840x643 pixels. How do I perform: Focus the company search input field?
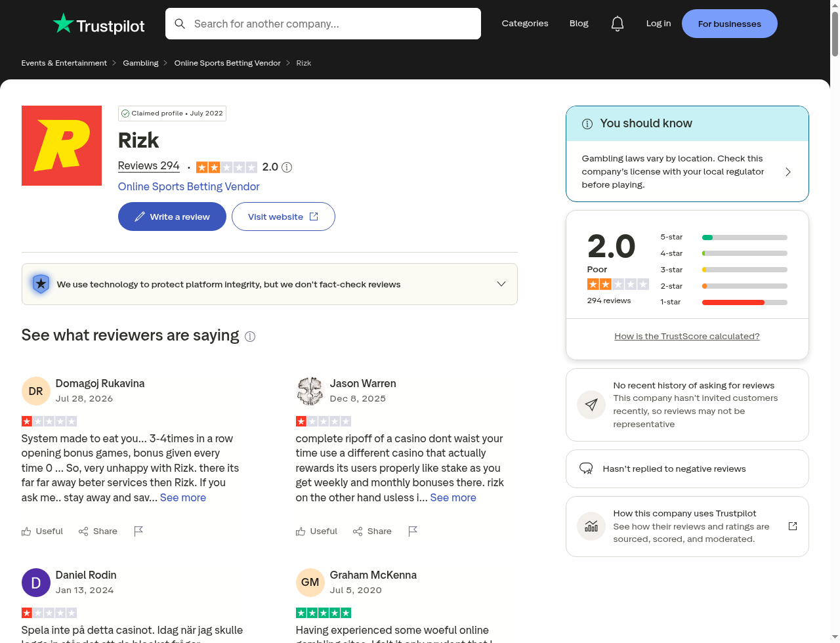323,24
